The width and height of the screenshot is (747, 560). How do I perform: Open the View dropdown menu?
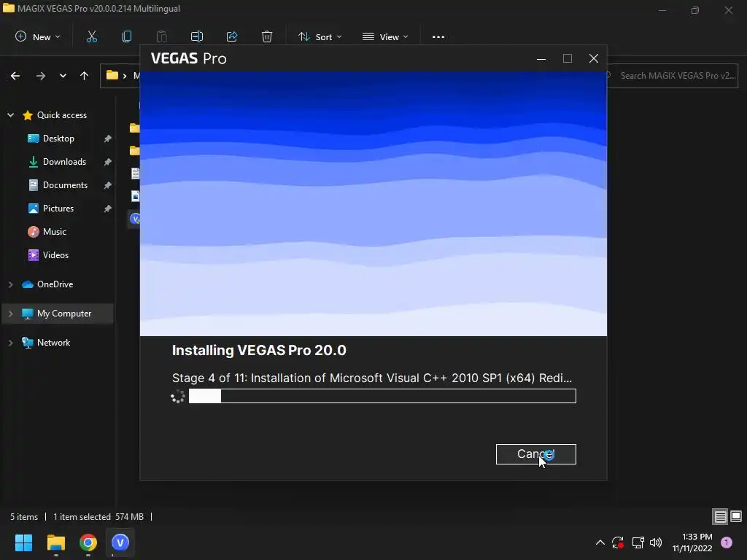385,36
